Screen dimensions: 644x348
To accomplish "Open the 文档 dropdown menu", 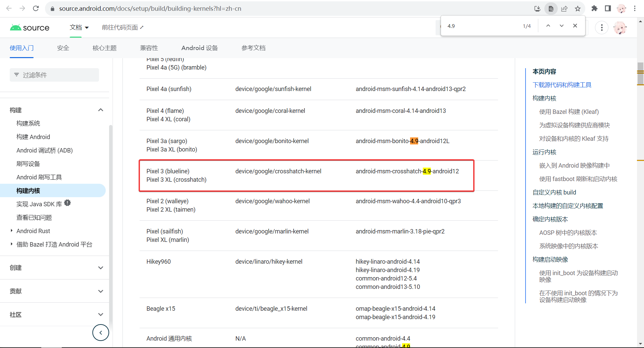I will (79, 28).
